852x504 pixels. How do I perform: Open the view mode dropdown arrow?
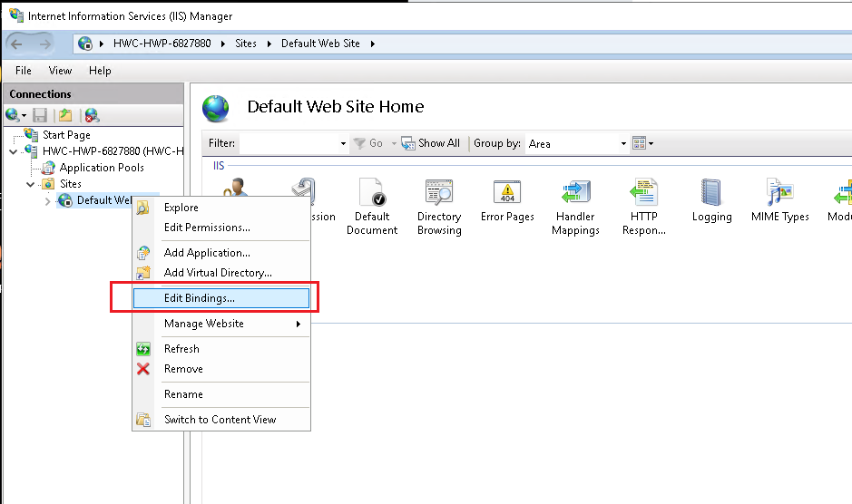point(651,143)
